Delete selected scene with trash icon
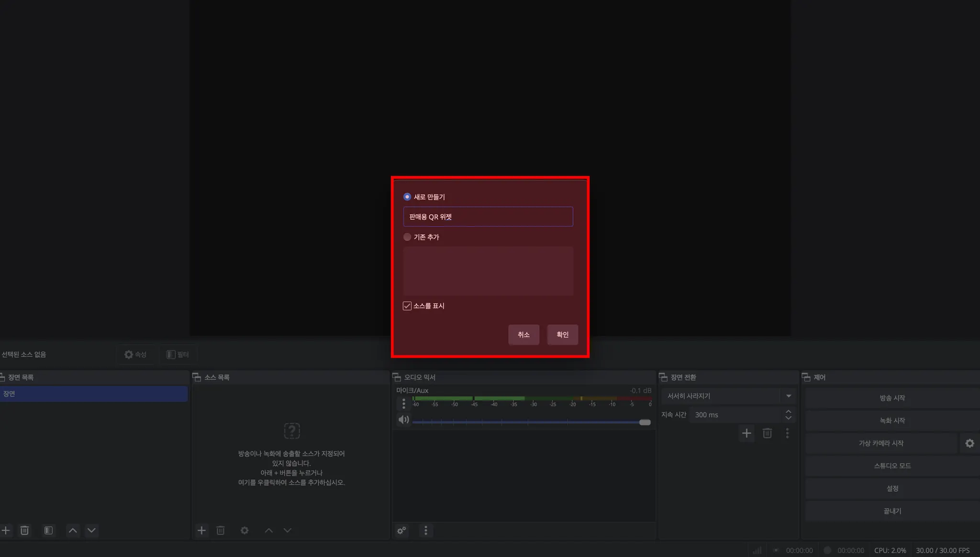This screenshot has height=557, width=980. [24, 530]
